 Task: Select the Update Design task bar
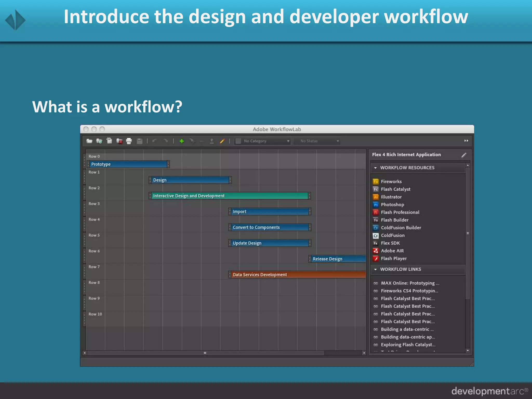[270, 243]
